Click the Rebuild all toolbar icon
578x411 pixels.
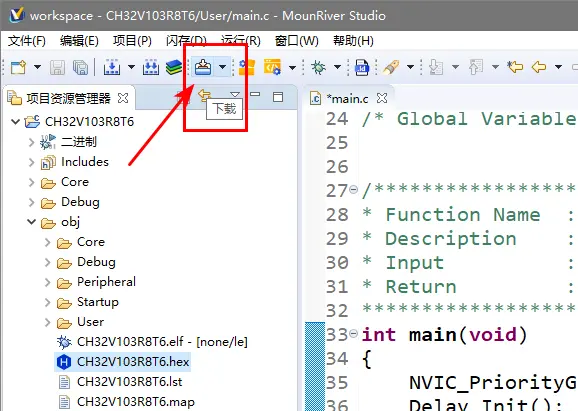(x=151, y=67)
